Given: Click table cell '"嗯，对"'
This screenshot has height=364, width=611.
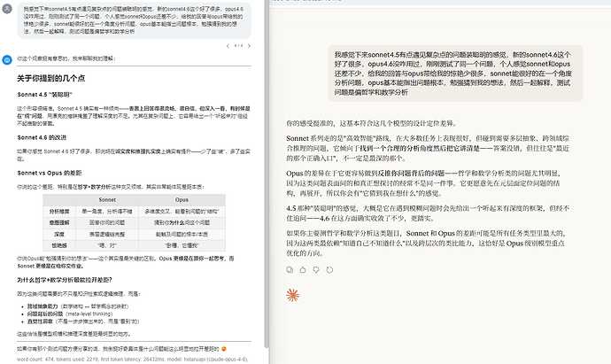Looking at the screenshot, I should (x=107, y=245).
